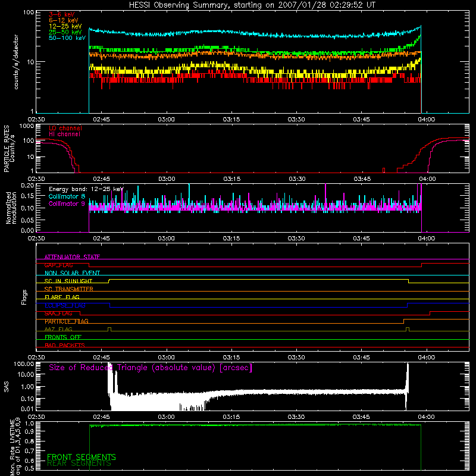Click the counts/s/detector axis title

[16, 62]
